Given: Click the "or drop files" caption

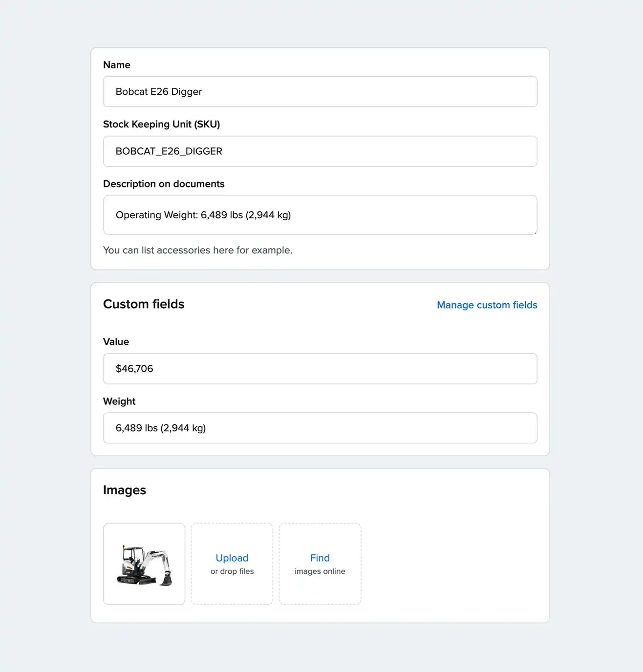Looking at the screenshot, I should click(232, 571).
